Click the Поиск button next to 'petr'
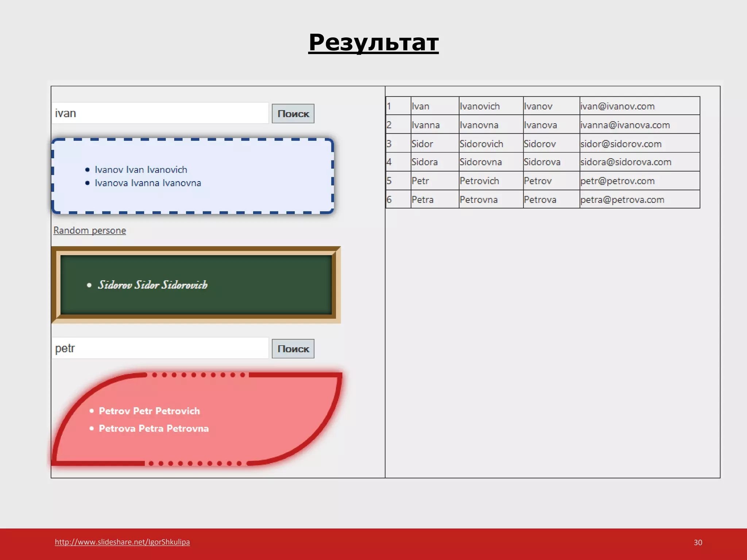 click(293, 349)
